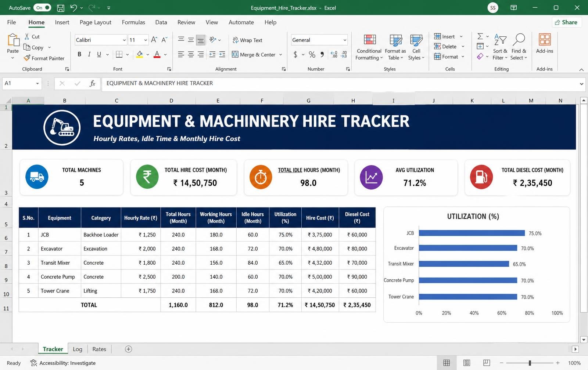Switch to Page Layout tab

click(96, 22)
